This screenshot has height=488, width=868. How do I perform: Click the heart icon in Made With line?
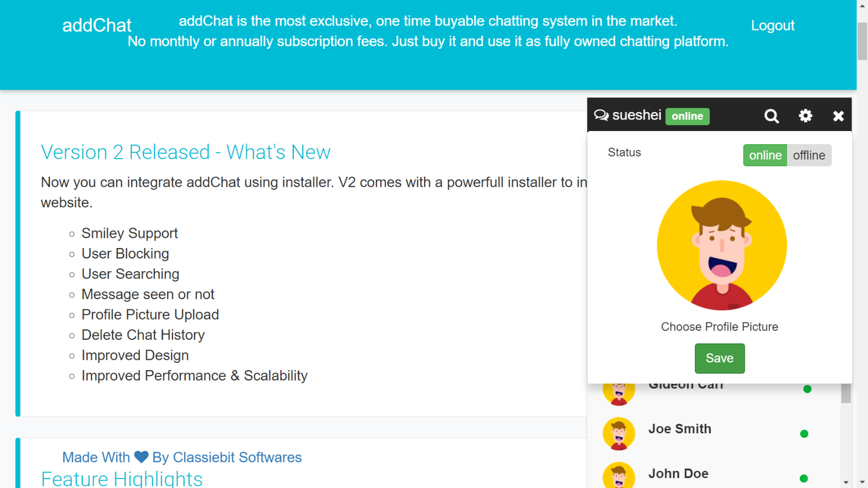point(141,457)
